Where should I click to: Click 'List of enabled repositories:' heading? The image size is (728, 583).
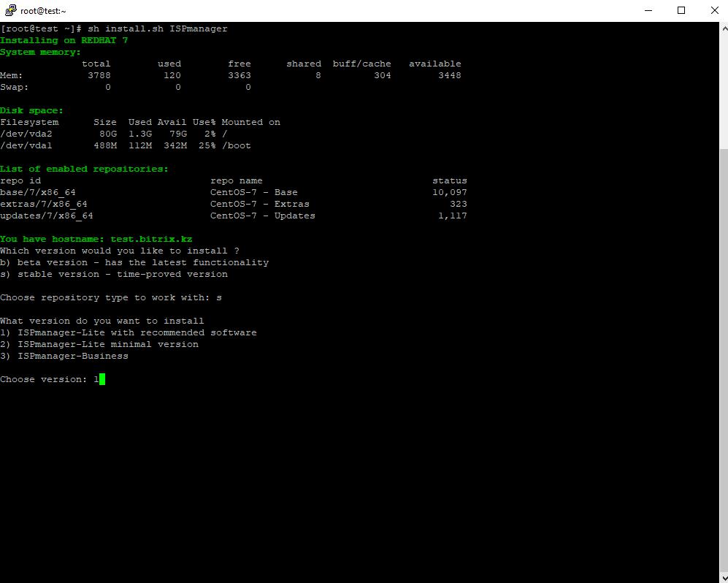tap(84, 169)
